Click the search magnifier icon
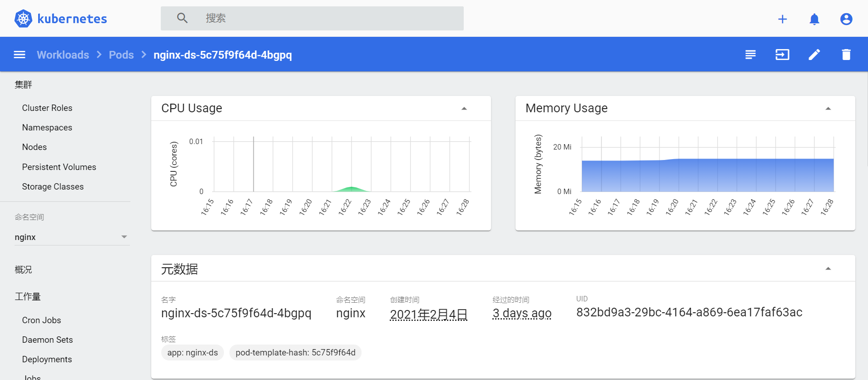Screen dimensions: 868x380 [182, 18]
